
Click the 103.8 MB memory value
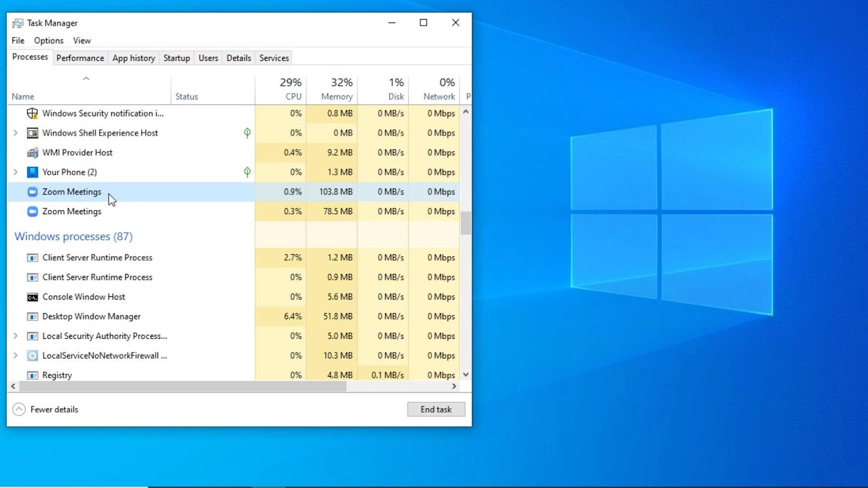[336, 192]
